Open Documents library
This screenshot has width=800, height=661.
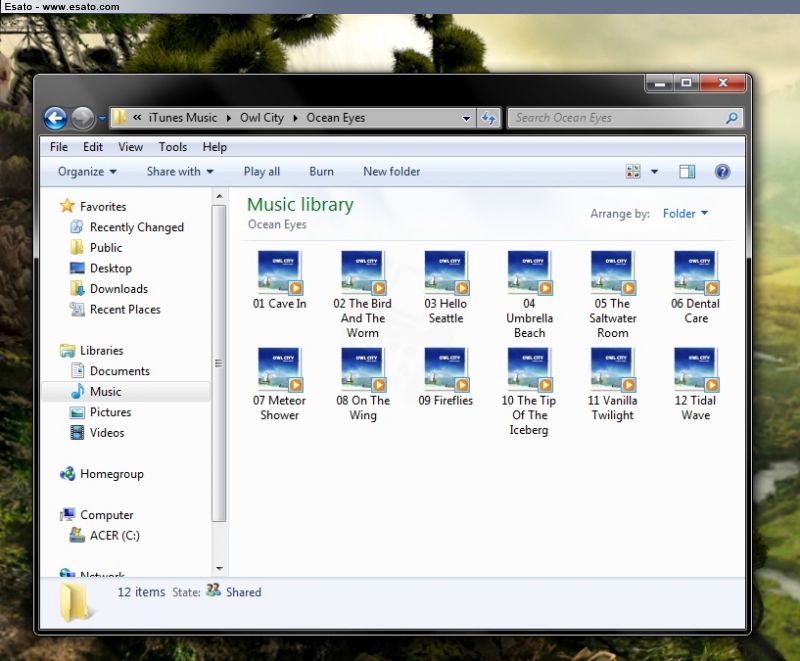(120, 371)
